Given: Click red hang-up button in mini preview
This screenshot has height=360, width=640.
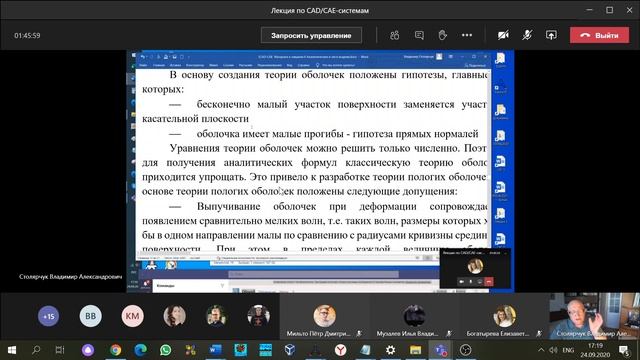Looking at the screenshot, I should (489, 281).
